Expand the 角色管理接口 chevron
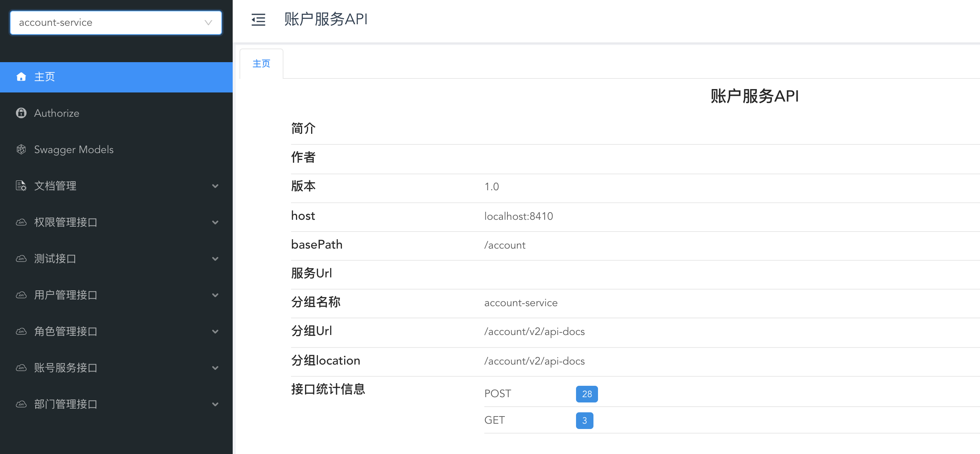The width and height of the screenshot is (980, 454). click(x=215, y=332)
